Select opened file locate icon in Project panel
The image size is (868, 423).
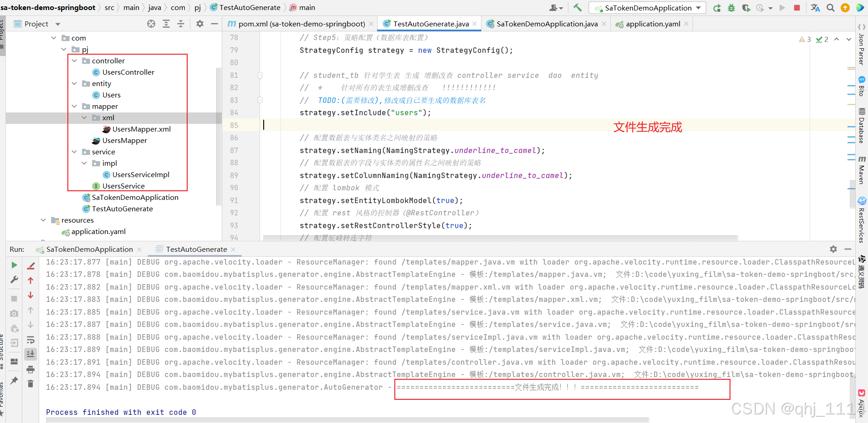151,24
